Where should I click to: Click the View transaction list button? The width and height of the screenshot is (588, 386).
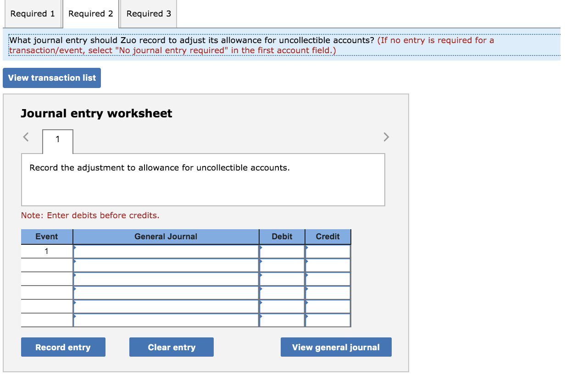coord(51,77)
